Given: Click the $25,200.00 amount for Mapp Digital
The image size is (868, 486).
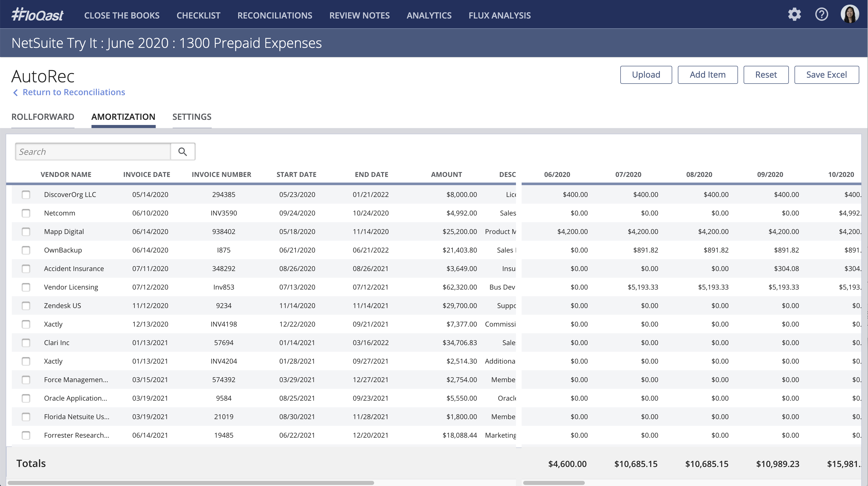Looking at the screenshot, I should 460,232.
